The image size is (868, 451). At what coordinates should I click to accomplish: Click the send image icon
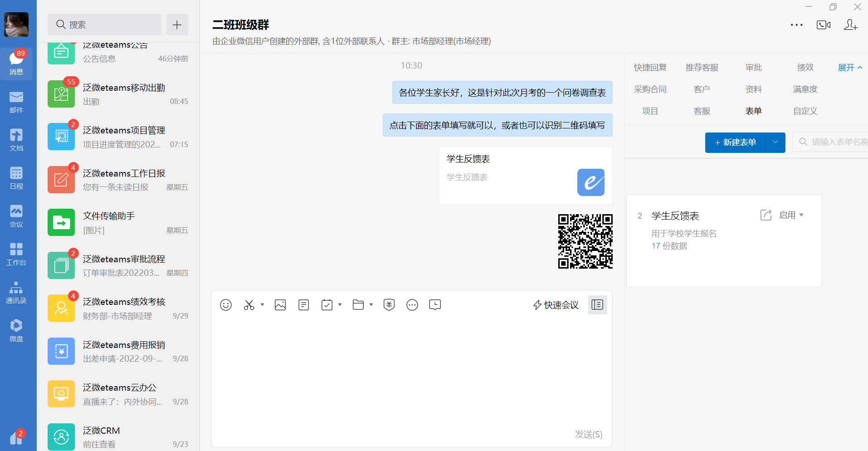tap(280, 305)
